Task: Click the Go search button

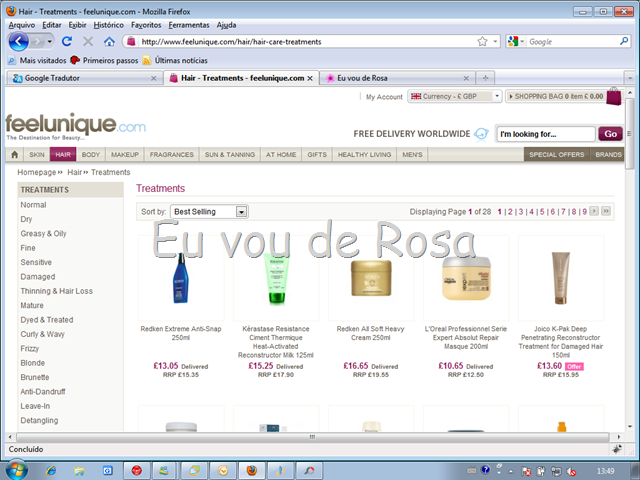Action: coord(610,134)
